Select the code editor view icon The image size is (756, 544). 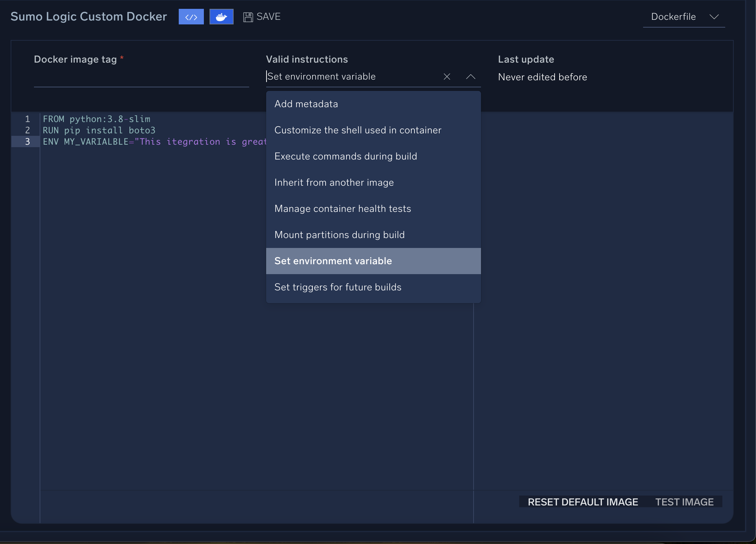point(191,17)
